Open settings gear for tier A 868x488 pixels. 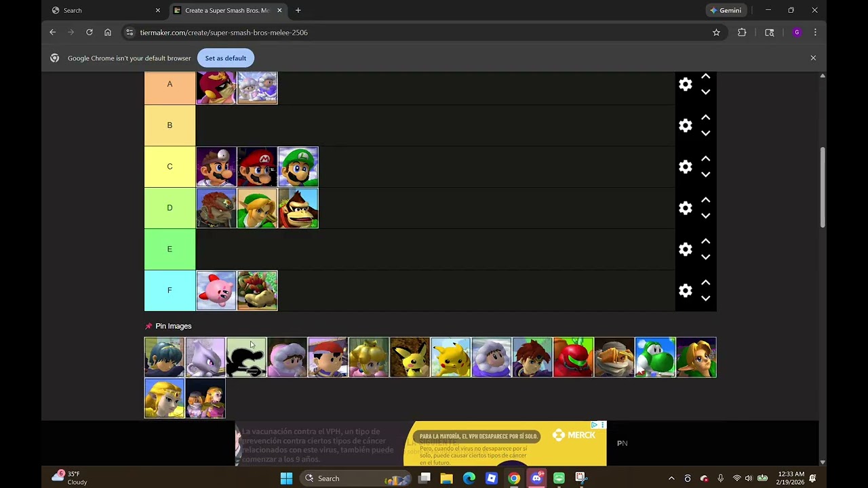(686, 84)
